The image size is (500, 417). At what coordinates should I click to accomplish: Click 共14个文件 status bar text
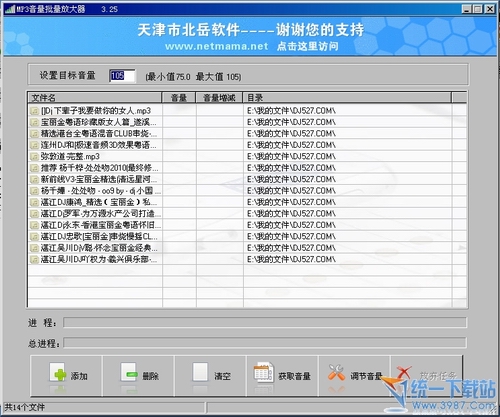[x=24, y=407]
